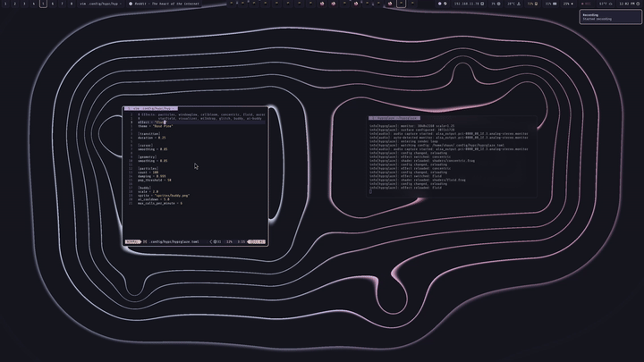Switch to workspace 1 in the top bar

[5, 4]
